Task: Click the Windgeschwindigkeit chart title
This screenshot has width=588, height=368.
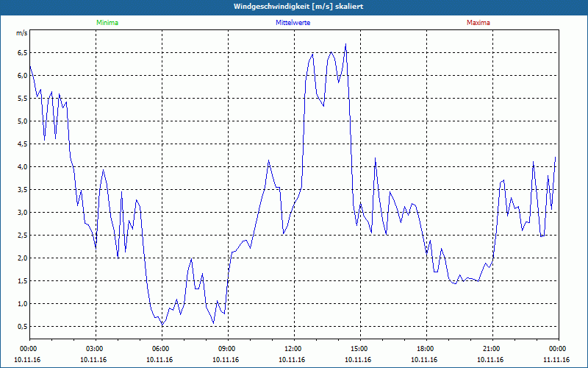Action: (x=298, y=7)
